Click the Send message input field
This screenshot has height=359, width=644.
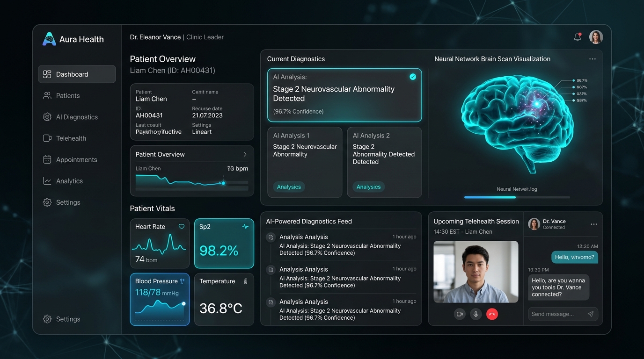click(x=563, y=314)
